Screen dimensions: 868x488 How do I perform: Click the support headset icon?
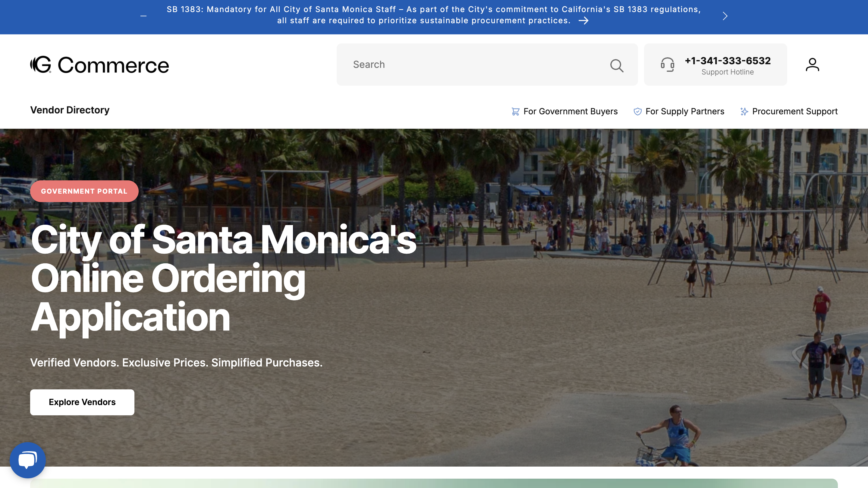click(x=667, y=65)
